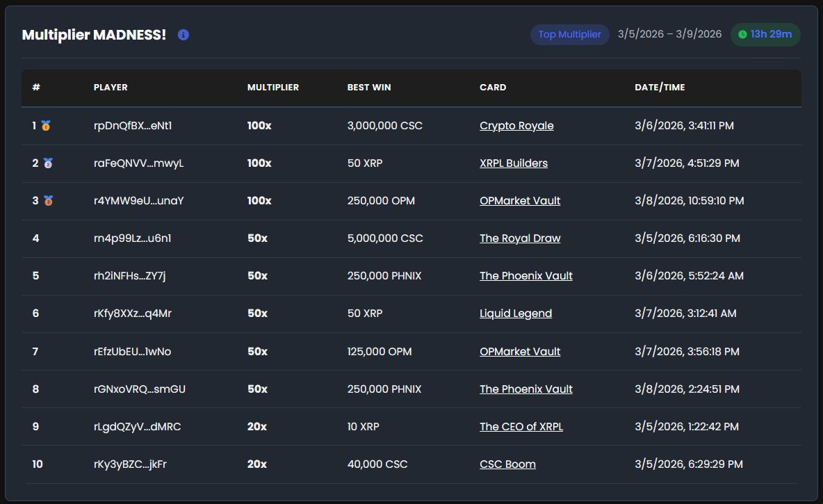The image size is (823, 504).
Task: Click the BEST WIN column header
Action: coord(369,87)
